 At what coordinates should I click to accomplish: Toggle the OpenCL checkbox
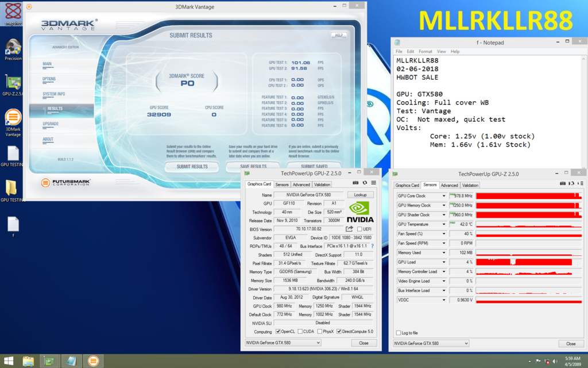point(278,332)
